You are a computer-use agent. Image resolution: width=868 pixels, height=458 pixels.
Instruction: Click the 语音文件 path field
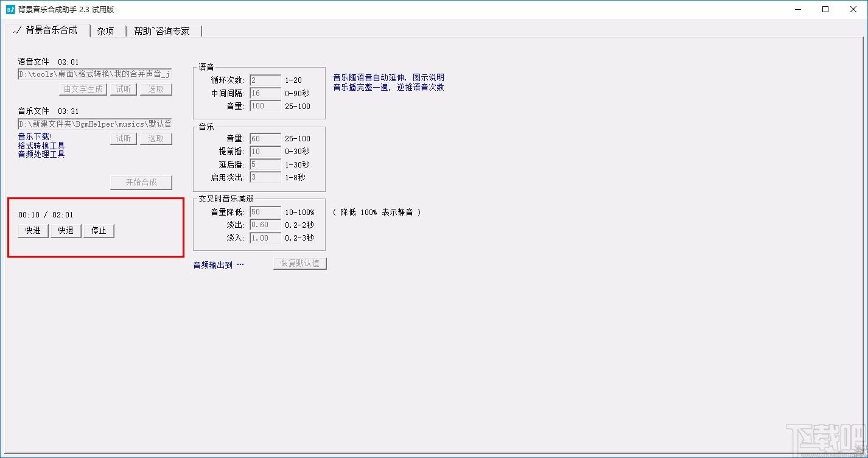pos(94,74)
